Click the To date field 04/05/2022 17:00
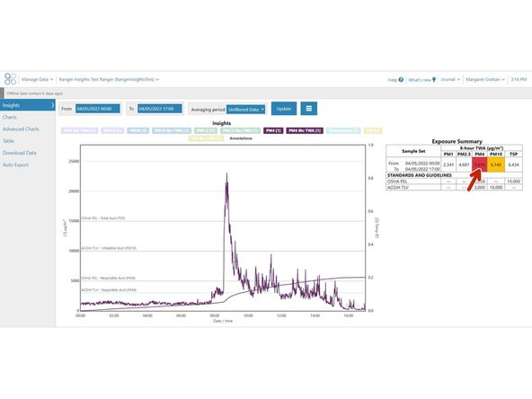Screen dimensions: 532x399 [x=160, y=109]
